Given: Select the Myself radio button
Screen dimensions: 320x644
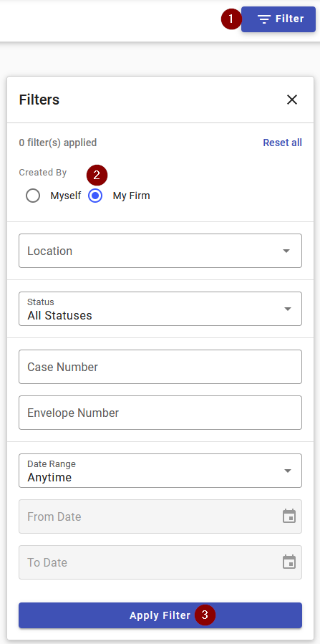Looking at the screenshot, I should [33, 196].
